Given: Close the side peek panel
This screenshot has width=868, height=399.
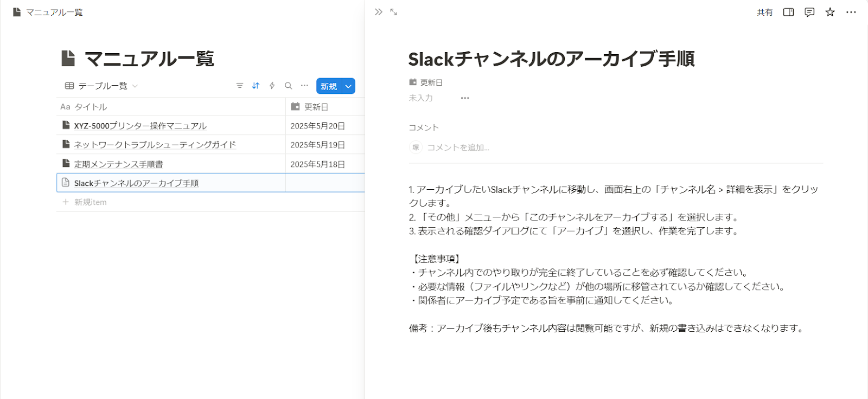Looking at the screenshot, I should [x=379, y=12].
